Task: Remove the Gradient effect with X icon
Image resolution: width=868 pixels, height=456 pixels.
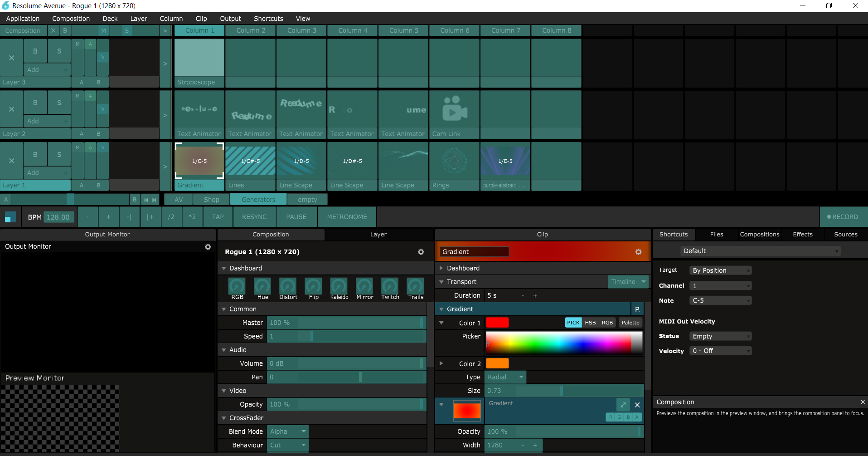Action: 637,405
